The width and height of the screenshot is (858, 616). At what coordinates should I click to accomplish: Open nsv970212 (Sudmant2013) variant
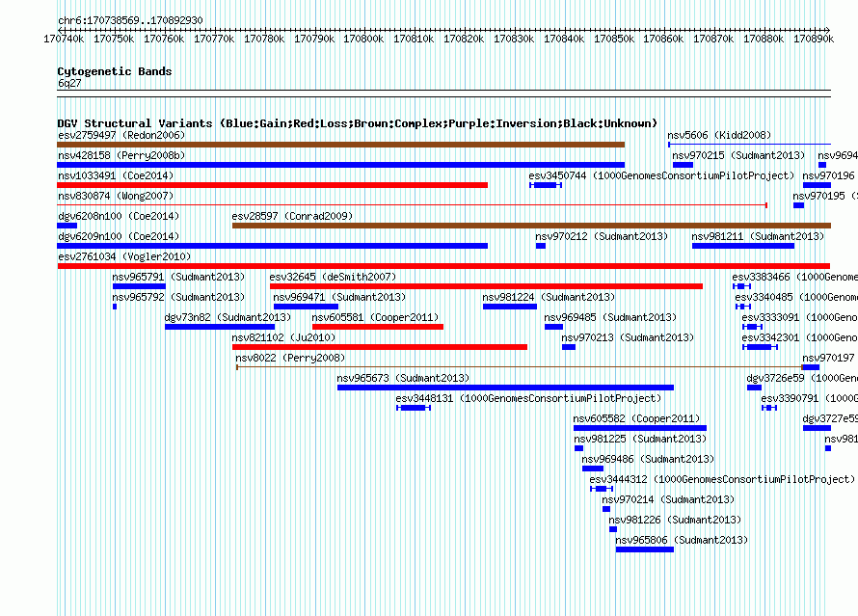(602, 236)
